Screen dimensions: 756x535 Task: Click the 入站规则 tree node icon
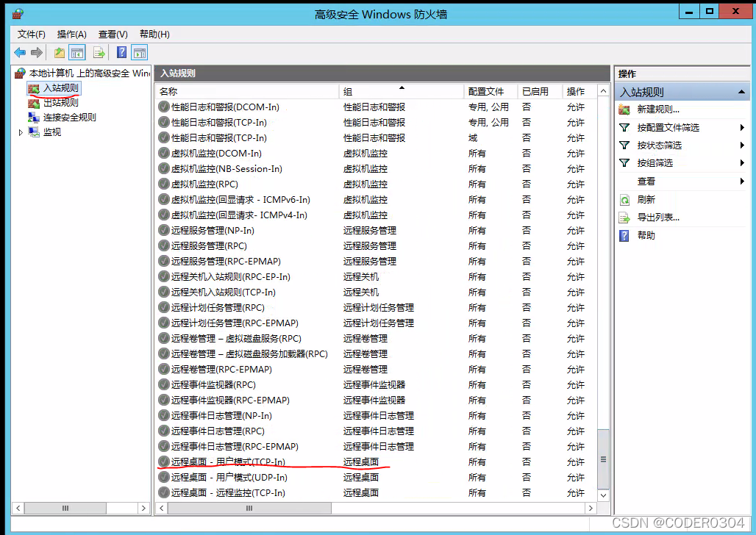tap(33, 89)
